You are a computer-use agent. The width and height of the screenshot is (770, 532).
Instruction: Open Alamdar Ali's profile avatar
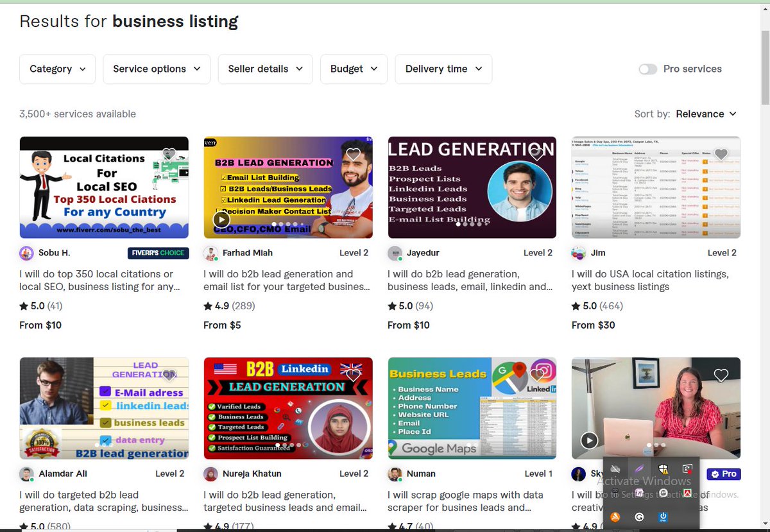click(26, 474)
